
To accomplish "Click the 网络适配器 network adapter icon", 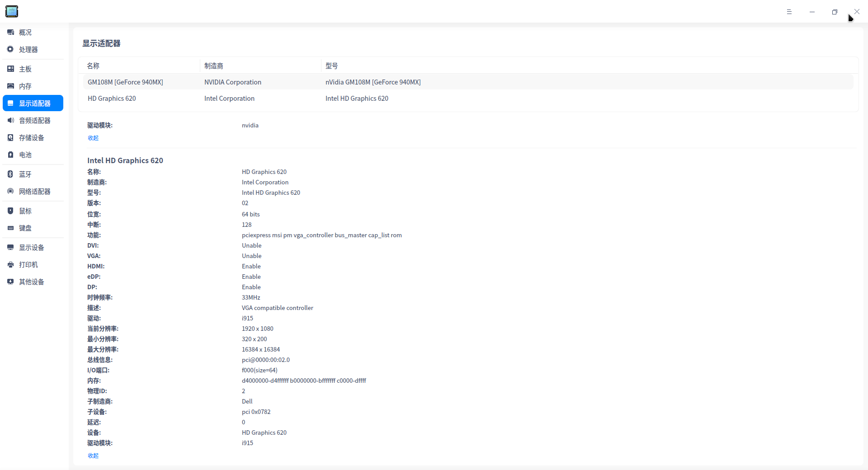I will click(10, 191).
